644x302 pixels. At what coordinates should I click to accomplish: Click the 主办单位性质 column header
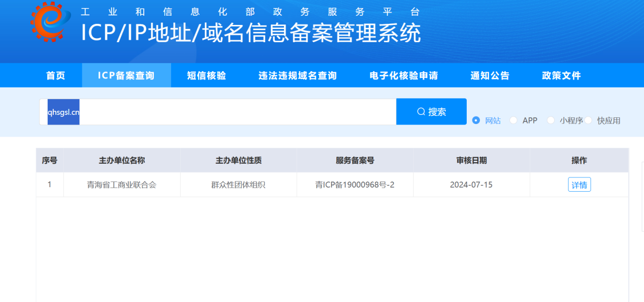coord(239,161)
